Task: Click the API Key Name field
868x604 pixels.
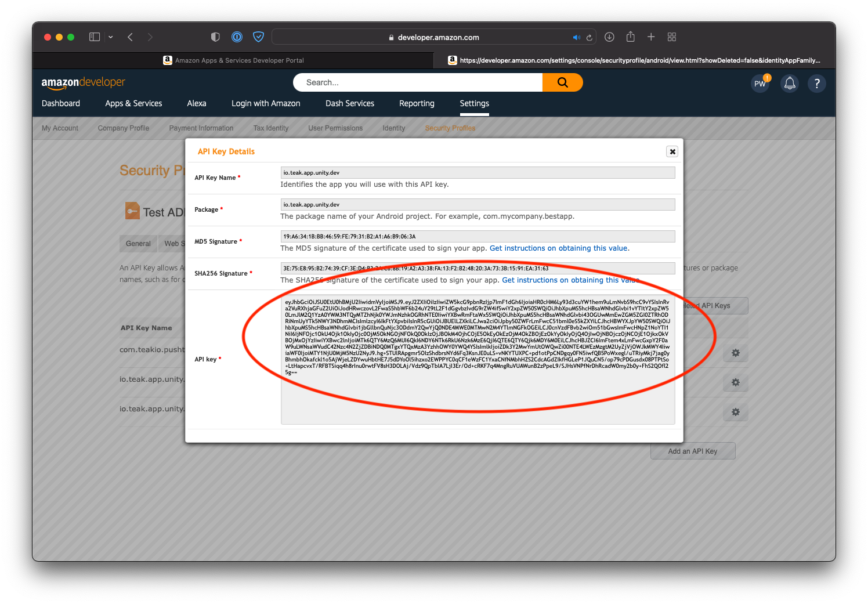Action: point(478,172)
